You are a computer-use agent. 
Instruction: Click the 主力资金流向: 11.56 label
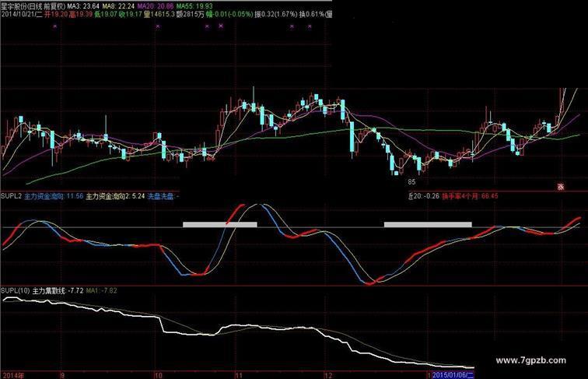[x=54, y=196]
